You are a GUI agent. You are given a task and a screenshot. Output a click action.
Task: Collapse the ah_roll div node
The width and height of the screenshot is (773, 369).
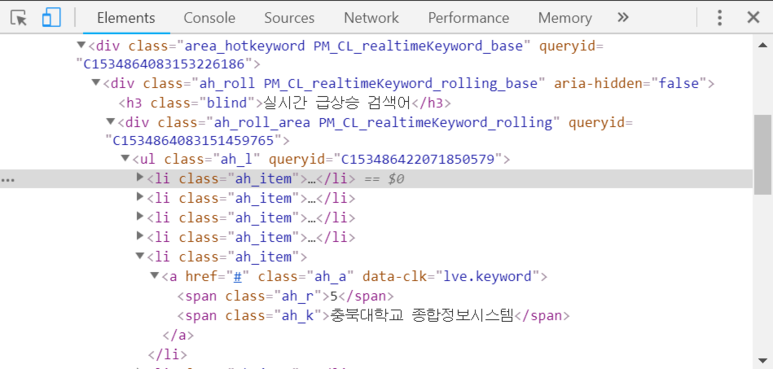click(96, 82)
